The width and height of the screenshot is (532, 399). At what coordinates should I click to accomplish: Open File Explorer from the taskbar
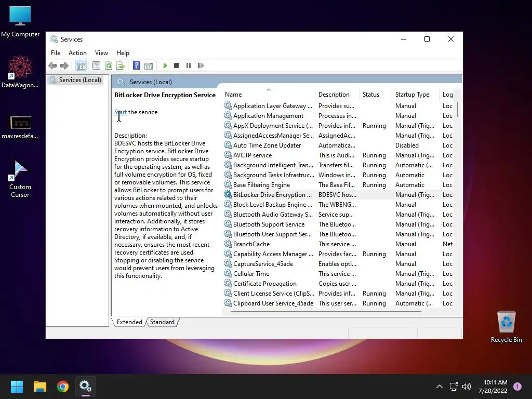[x=39, y=387]
